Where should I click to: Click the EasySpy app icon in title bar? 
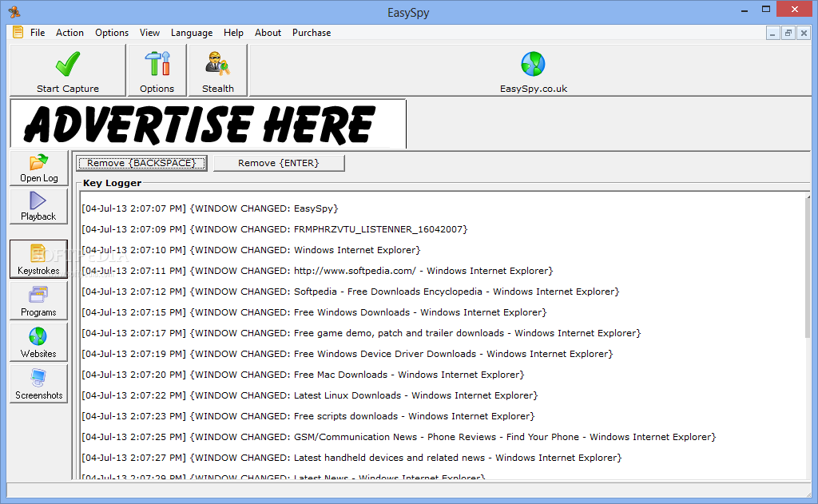point(14,11)
